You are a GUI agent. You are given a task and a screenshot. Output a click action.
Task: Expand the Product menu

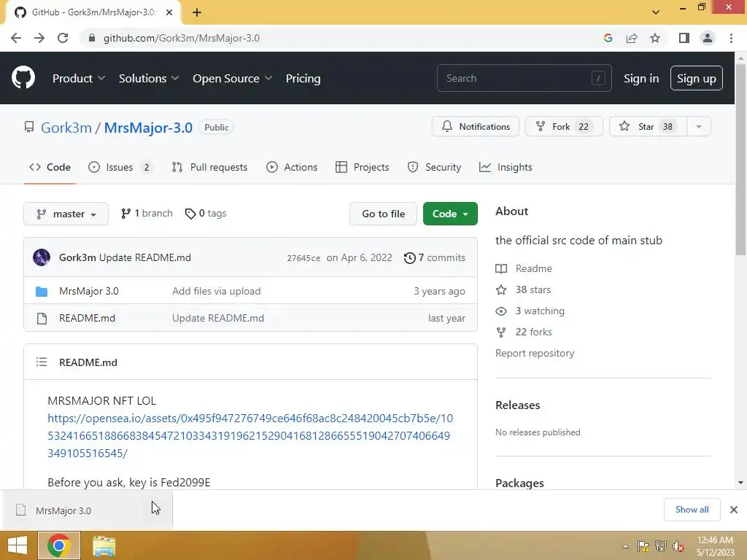coord(79,78)
